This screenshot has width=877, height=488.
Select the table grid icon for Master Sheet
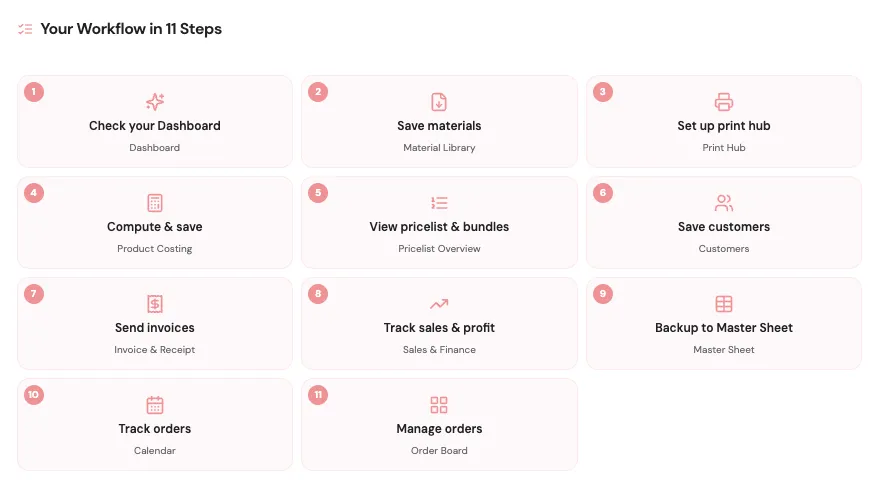pyautogui.click(x=724, y=304)
